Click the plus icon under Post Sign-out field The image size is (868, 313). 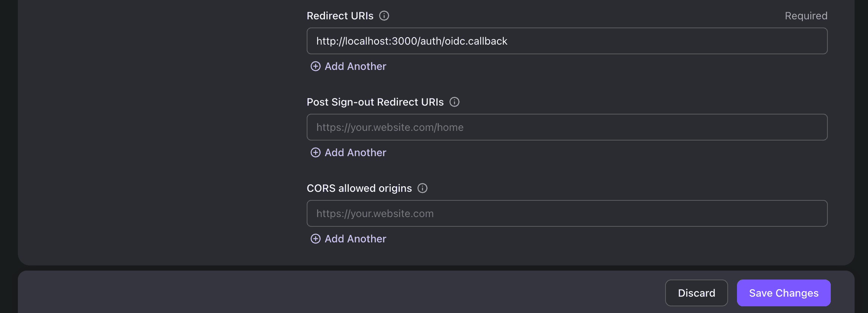(316, 152)
